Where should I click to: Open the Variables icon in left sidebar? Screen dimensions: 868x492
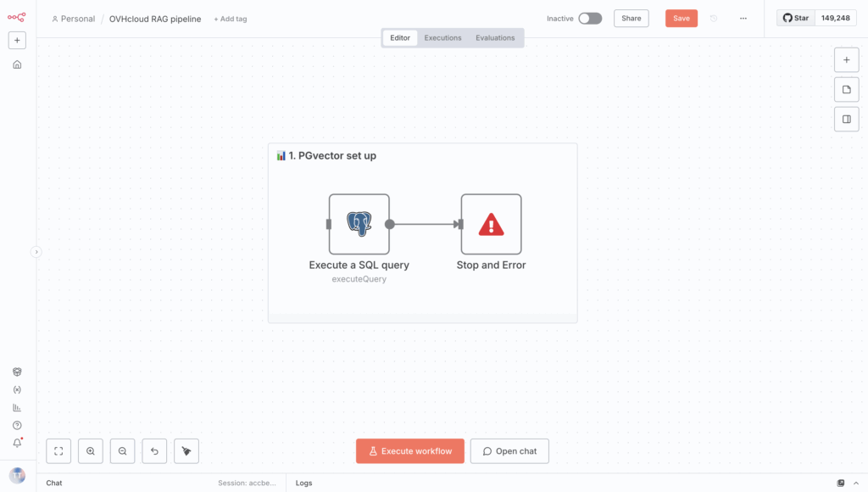point(17,389)
